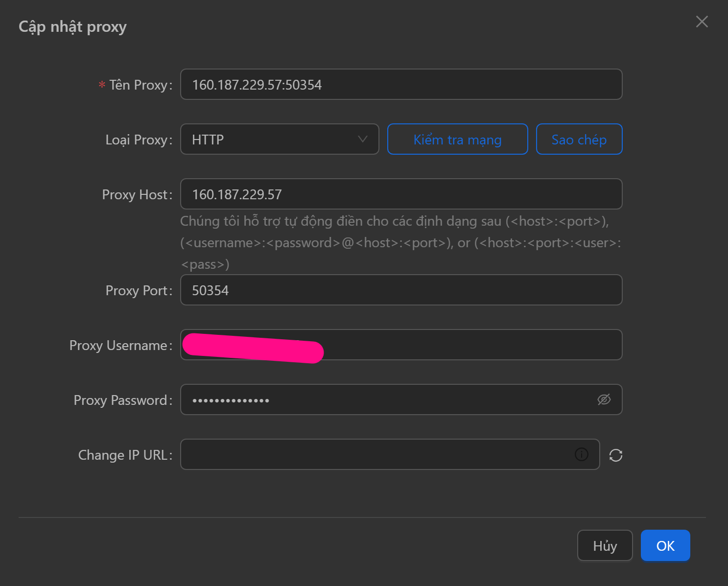Toggle password visibility eye icon

(604, 399)
